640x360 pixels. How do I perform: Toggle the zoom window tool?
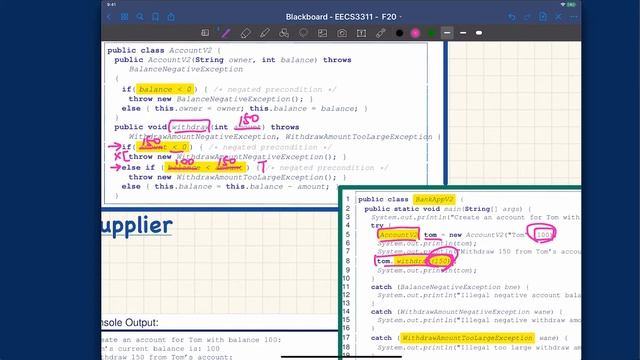pyautogui.click(x=205, y=33)
